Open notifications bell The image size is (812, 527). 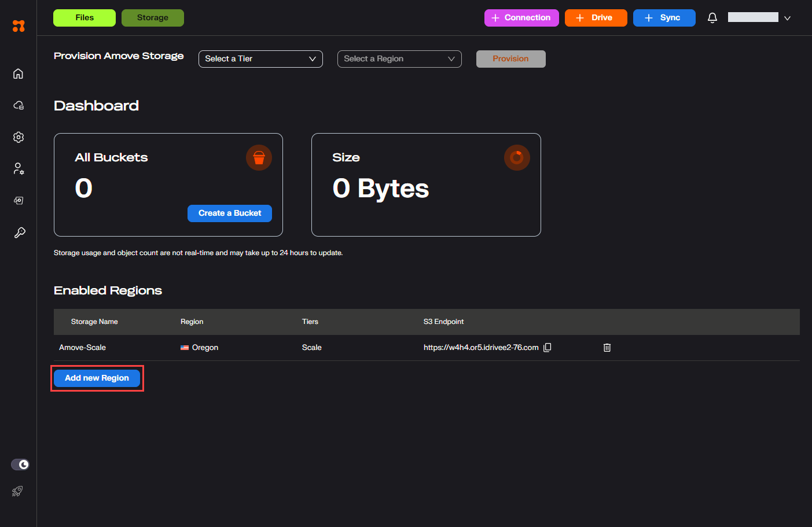pyautogui.click(x=712, y=18)
